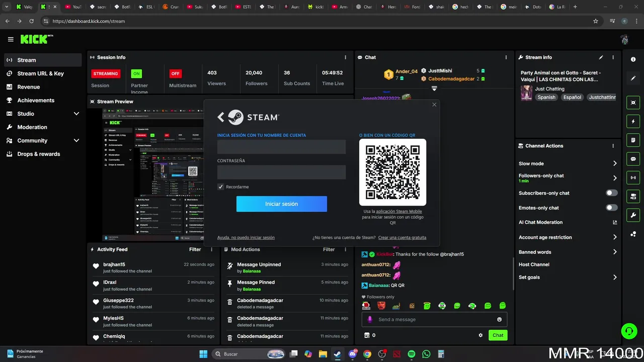Open Moderation in the sidebar
Viewport: 644px width, 362px height.
[43, 127]
